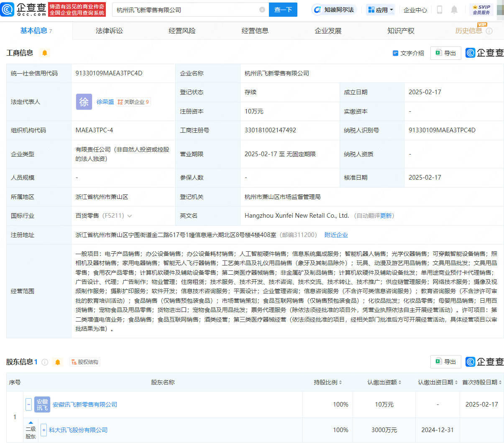This screenshot has height=443, width=504.
Task: Click the 营业期限 value 2025-02-17 至 无固定期限
Action: [x=280, y=154]
